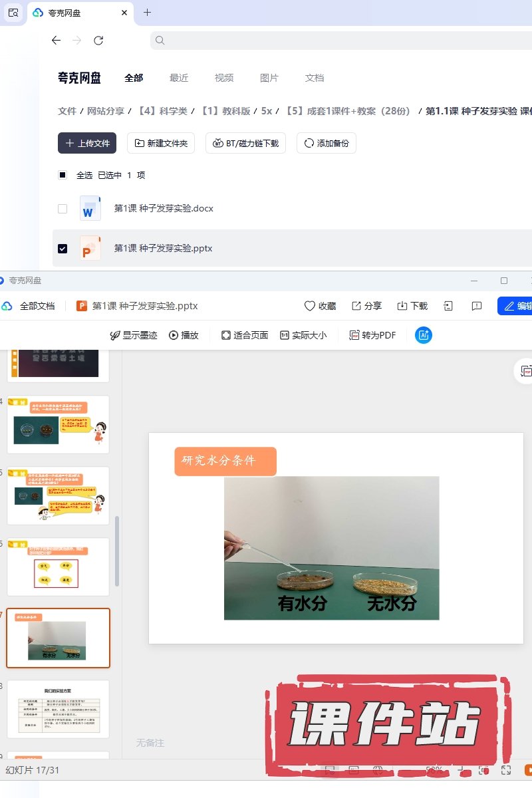The width and height of the screenshot is (532, 798).
Task: Start slideshow with 播放 button
Action: (x=184, y=335)
